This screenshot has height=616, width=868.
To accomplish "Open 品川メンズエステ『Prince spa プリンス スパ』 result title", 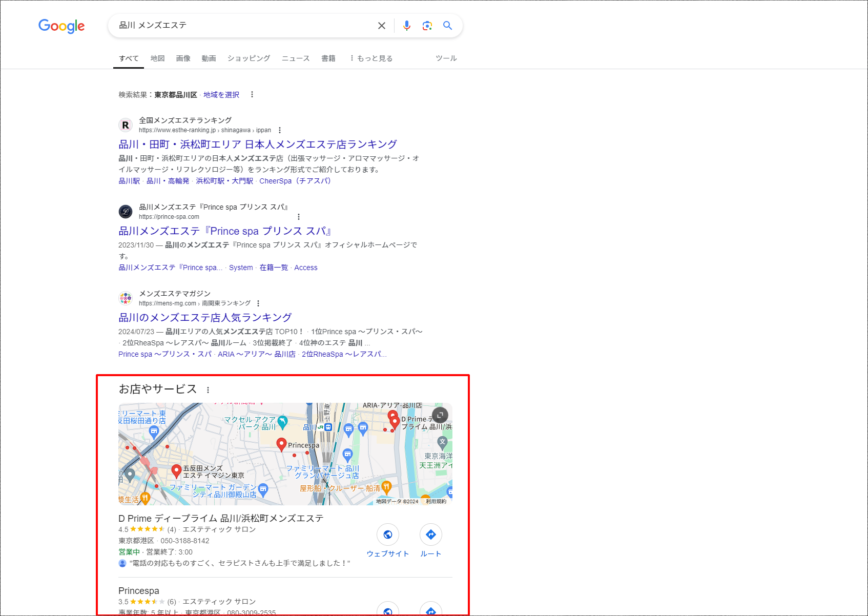I will click(225, 231).
